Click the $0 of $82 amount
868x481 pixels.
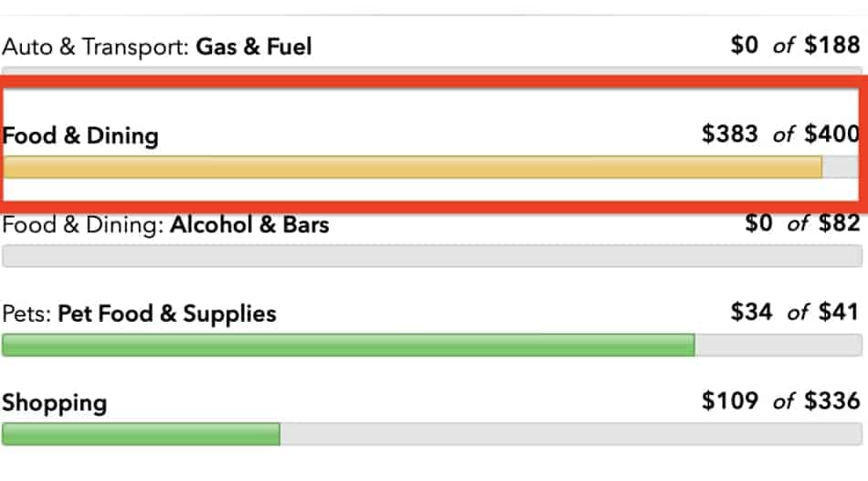pyautogui.click(x=802, y=223)
